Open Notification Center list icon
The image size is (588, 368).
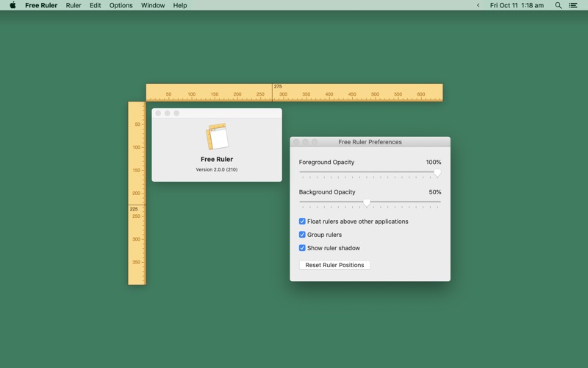pos(573,5)
